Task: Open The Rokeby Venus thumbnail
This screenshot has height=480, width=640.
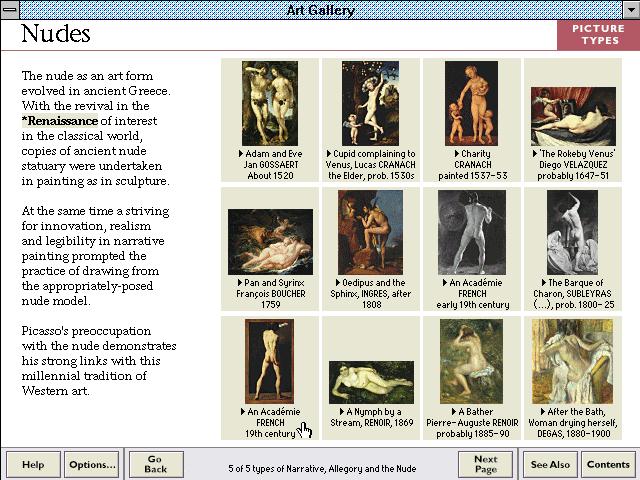Action: click(x=573, y=116)
